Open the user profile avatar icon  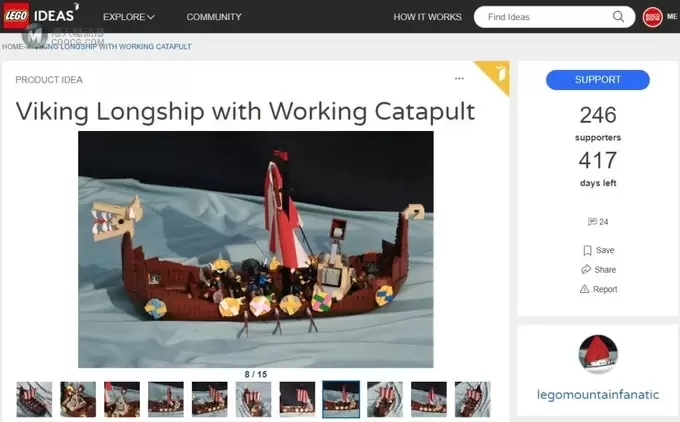(652, 17)
